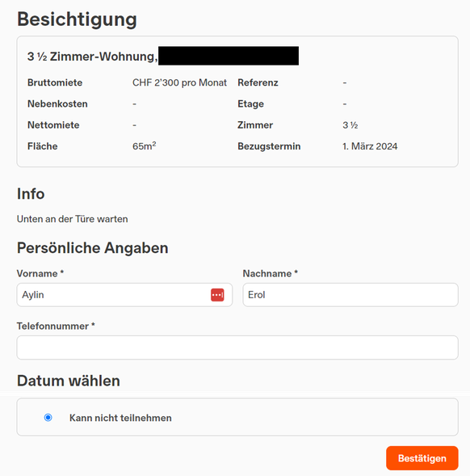Focus the Vorname field containing Aylin
This screenshot has width=470, height=476.
click(124, 295)
